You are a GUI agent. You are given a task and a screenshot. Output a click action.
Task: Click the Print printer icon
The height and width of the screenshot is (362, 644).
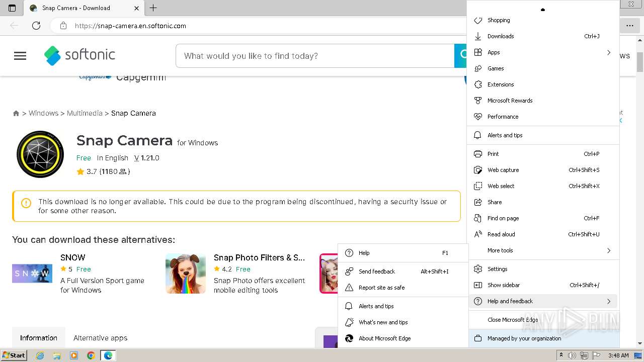478,154
